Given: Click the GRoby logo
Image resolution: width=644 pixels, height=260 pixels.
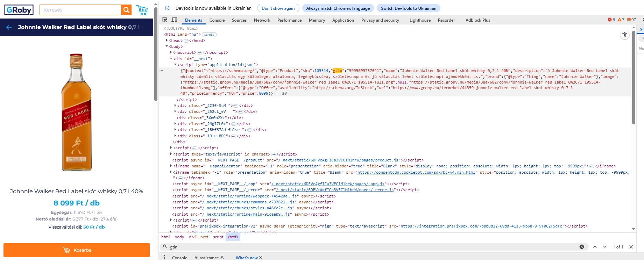Looking at the screenshot, I should (x=19, y=10).
